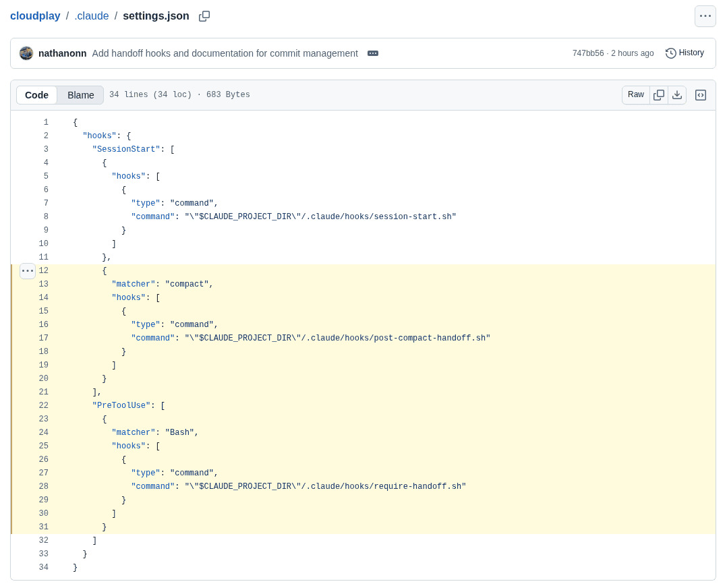Copy file path icon next to settings.json
This screenshot has height=588, width=727.
204,16
